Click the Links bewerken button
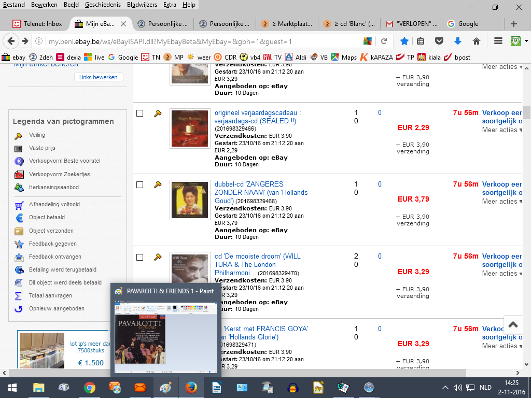 [x=99, y=77]
